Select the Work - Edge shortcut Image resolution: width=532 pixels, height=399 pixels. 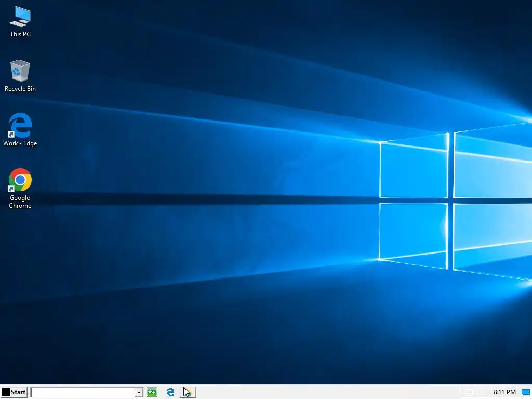pos(20,129)
